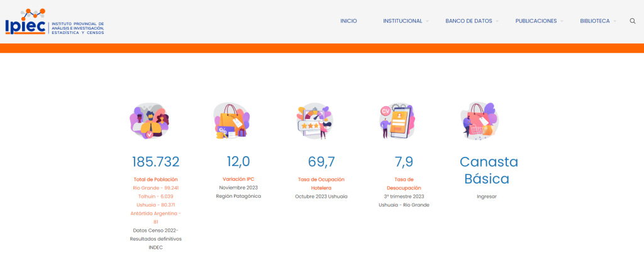
Task: Expand the Institucional dropdown arrow
Action: point(427,21)
